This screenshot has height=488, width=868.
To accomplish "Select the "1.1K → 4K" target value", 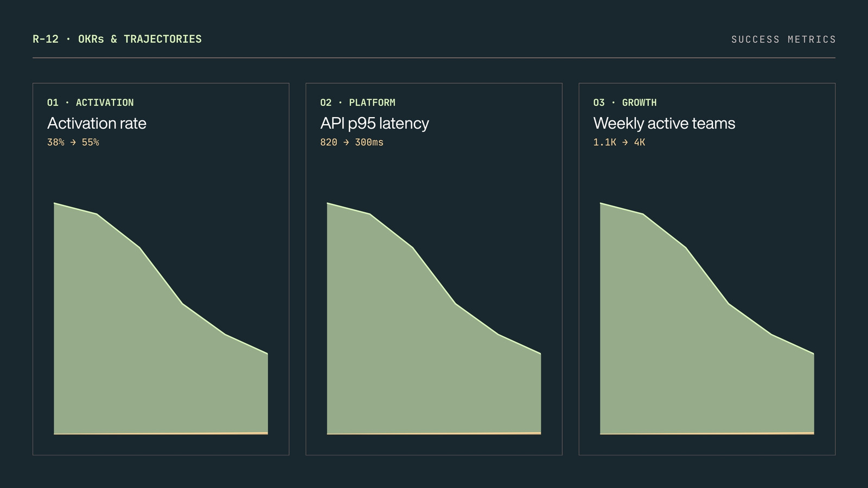I will [619, 142].
